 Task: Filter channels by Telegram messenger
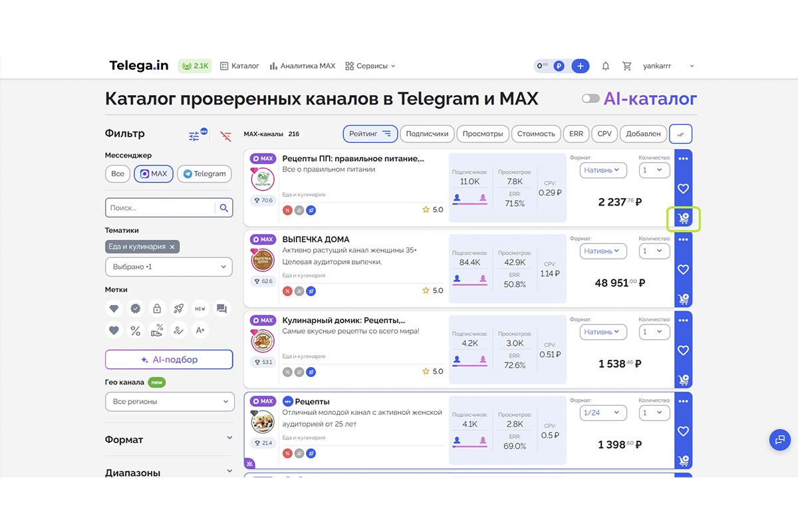pos(204,174)
